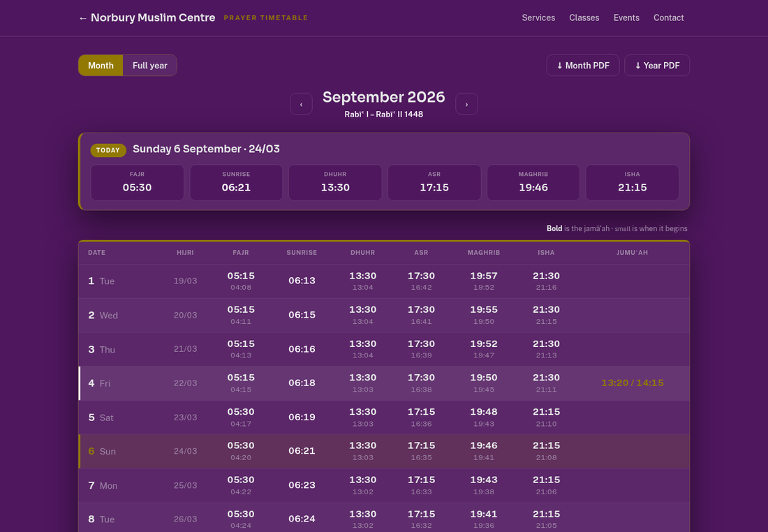768x532 pixels.
Task: Click Maghrib 19:48 on 5 Sat
Action: (x=483, y=412)
